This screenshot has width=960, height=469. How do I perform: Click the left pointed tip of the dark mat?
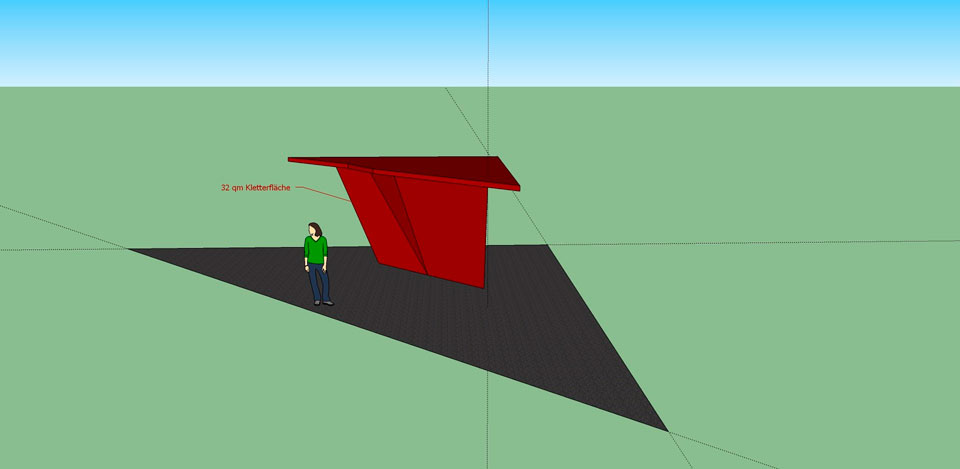tap(132, 249)
